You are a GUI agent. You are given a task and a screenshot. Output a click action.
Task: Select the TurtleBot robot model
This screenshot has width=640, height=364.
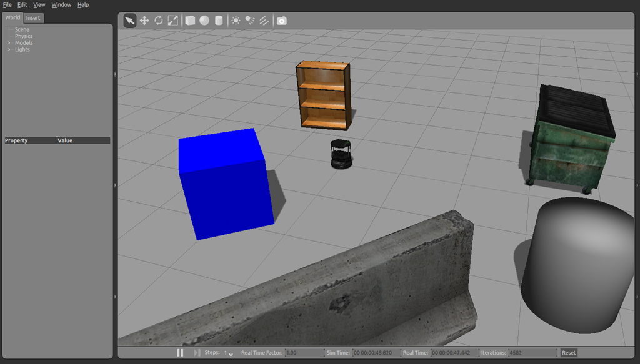pyautogui.click(x=341, y=154)
